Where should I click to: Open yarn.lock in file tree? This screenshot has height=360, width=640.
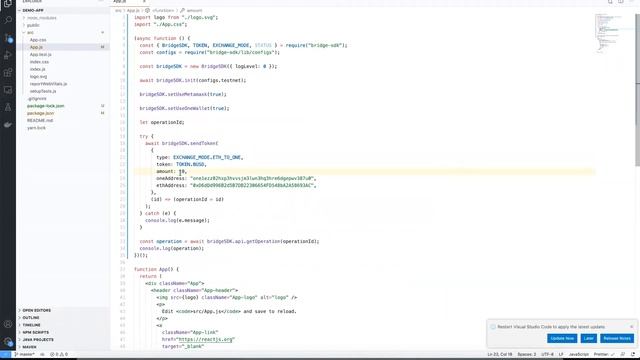(36, 128)
